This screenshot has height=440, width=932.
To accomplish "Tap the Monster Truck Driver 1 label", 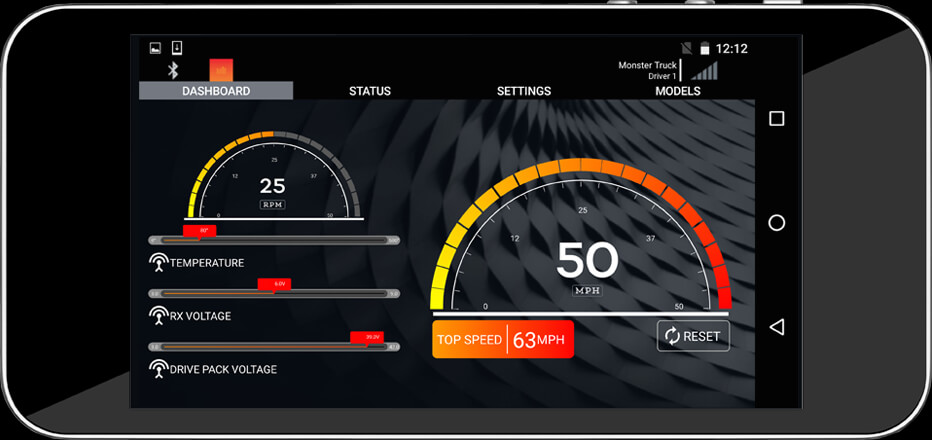I will click(647, 70).
